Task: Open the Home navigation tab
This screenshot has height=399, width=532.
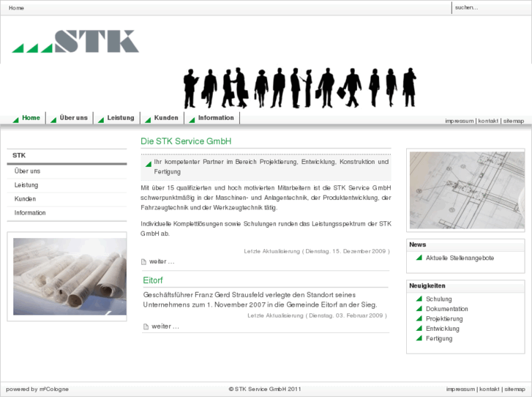Action: pos(31,118)
